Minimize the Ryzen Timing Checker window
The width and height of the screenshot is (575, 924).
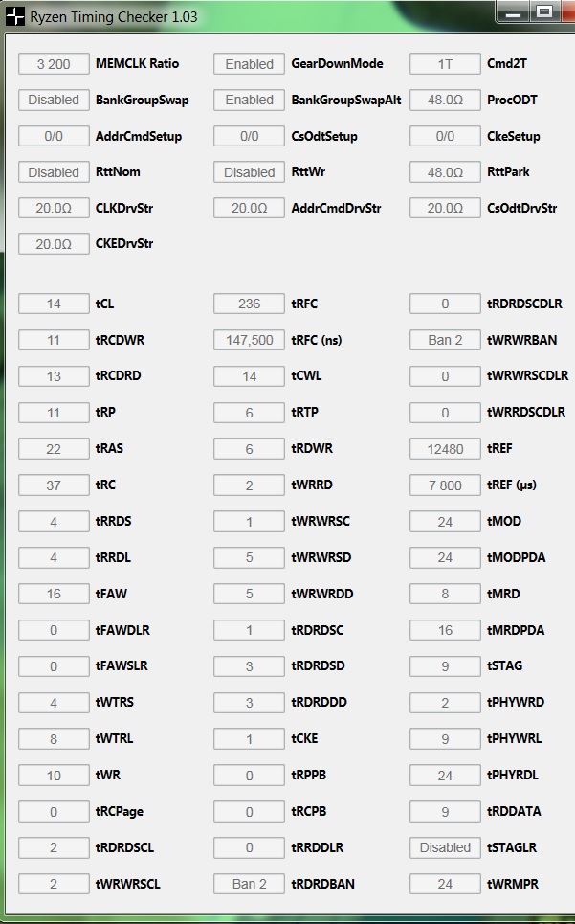point(515,11)
